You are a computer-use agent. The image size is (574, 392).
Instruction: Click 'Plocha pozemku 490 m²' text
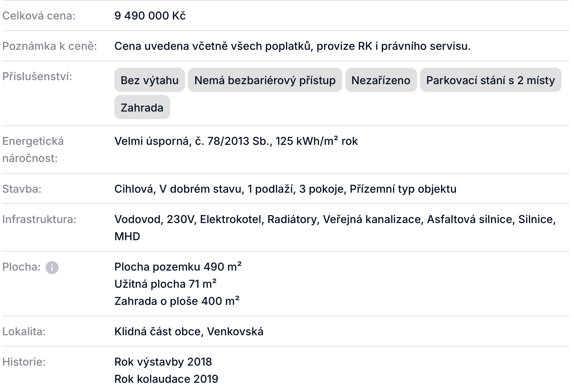pos(178,267)
